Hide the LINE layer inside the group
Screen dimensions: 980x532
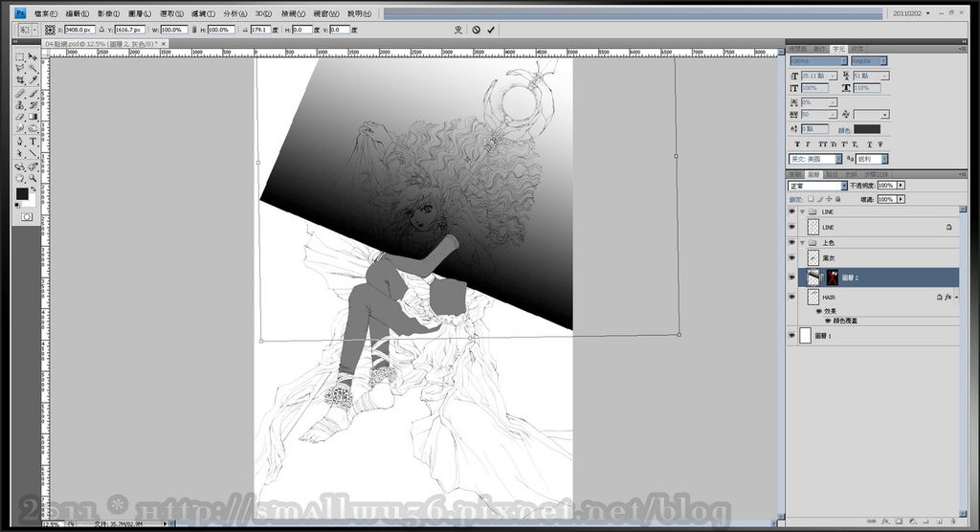[x=791, y=227]
